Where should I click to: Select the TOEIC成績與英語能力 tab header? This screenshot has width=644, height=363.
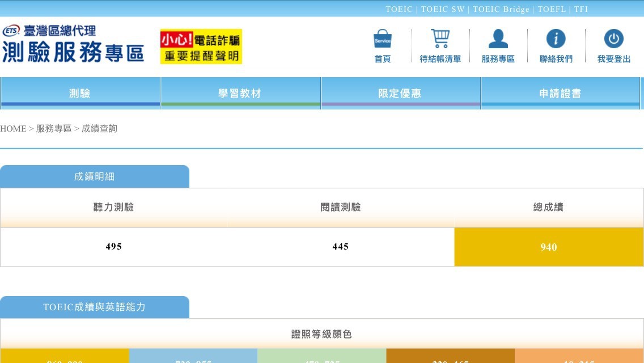pyautogui.click(x=95, y=307)
